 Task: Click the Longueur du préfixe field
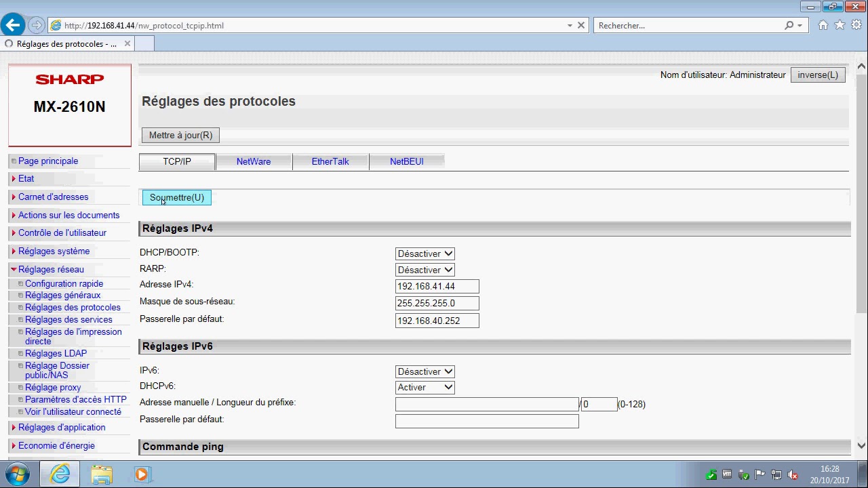(x=599, y=404)
